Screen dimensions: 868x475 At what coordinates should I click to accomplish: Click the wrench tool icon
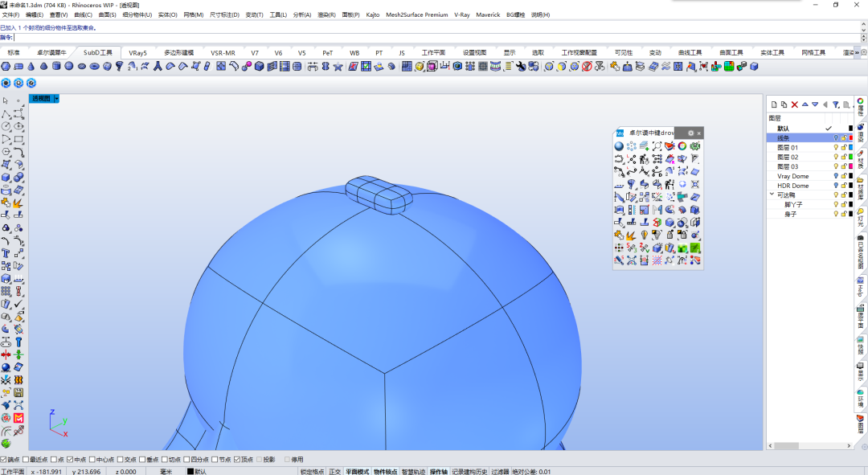click(520, 67)
